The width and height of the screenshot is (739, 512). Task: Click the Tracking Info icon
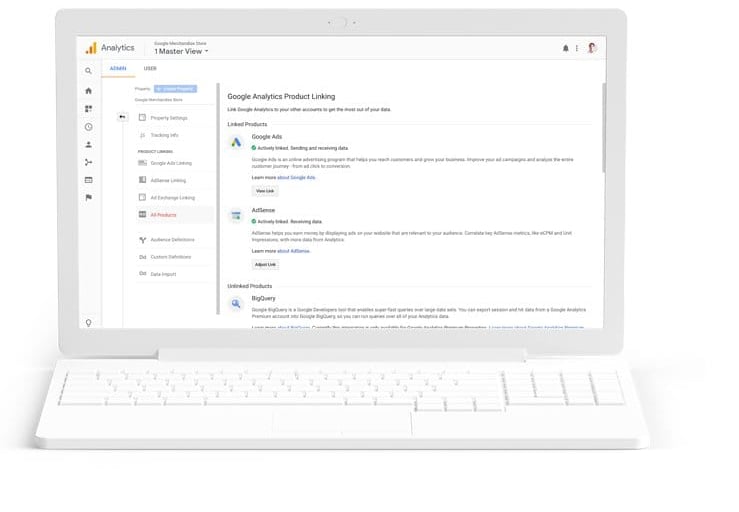coord(142,135)
